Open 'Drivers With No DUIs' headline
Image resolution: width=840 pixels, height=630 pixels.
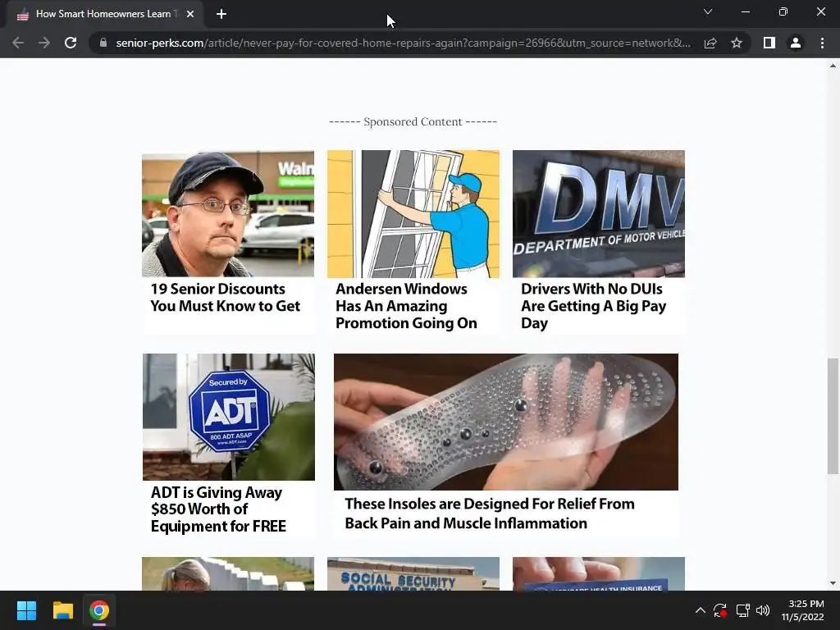point(594,306)
